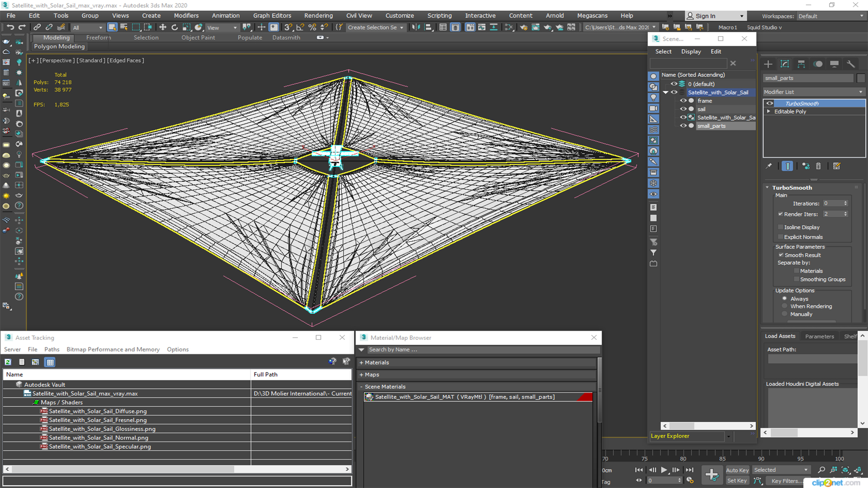Image resolution: width=868 pixels, height=488 pixels.
Task: Click the Pin Stack icon
Action: point(769,166)
